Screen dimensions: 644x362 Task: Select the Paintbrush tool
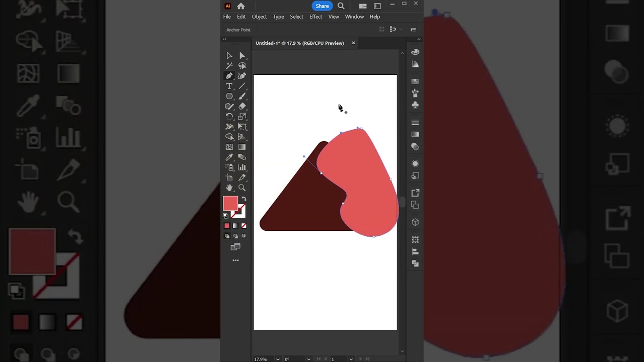tap(242, 96)
